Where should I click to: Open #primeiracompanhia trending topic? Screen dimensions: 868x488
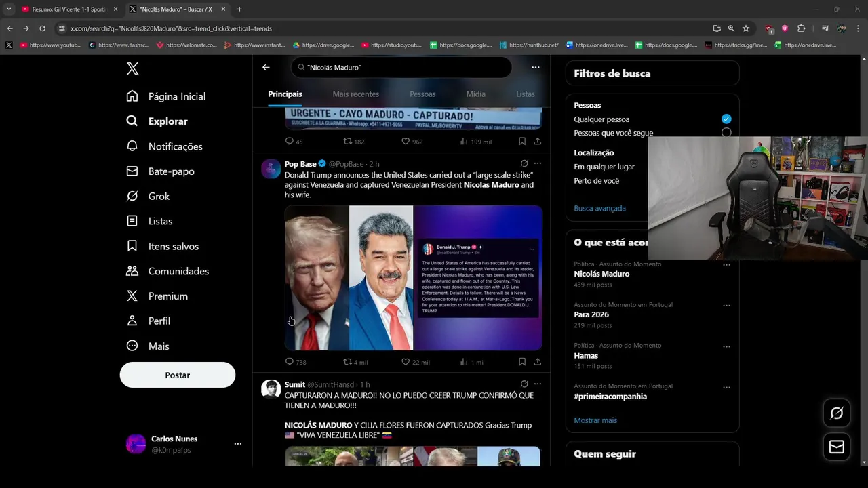[x=610, y=396]
